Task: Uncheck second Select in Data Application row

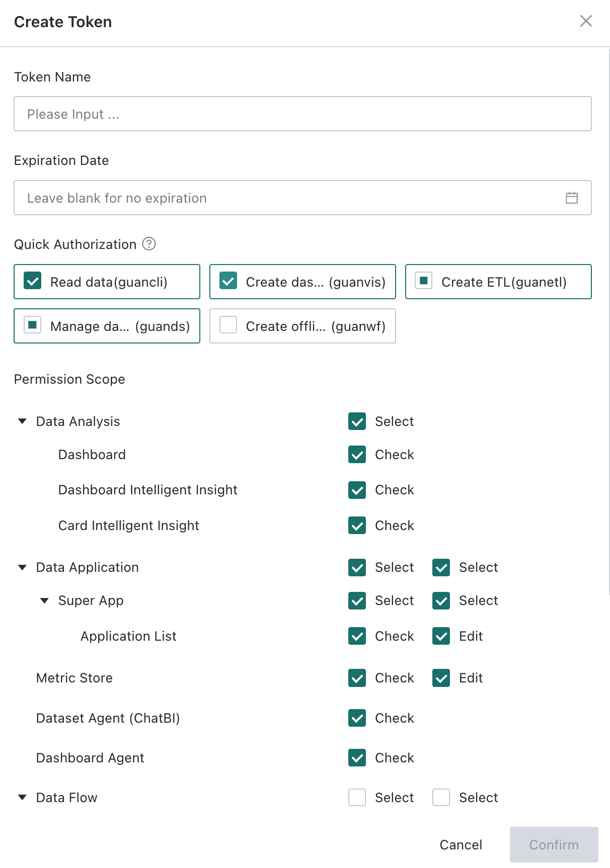Action: 441,567
